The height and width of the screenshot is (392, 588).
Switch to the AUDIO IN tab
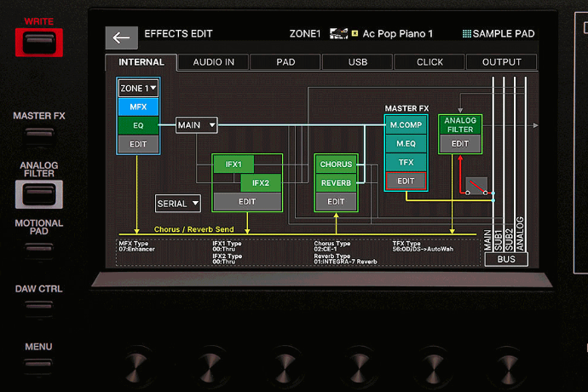point(213,62)
